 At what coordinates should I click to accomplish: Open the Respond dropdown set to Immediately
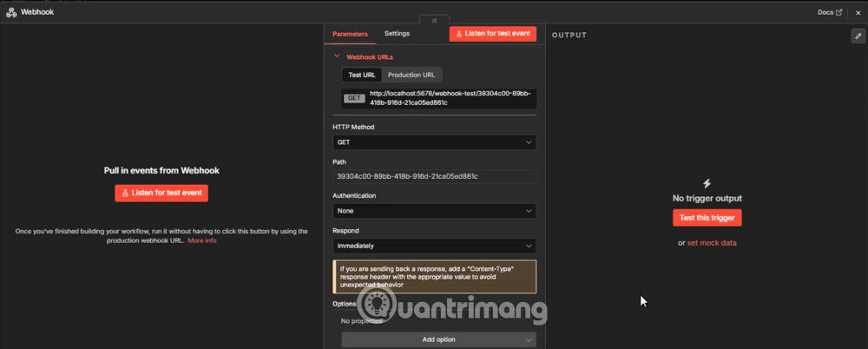pyautogui.click(x=434, y=246)
